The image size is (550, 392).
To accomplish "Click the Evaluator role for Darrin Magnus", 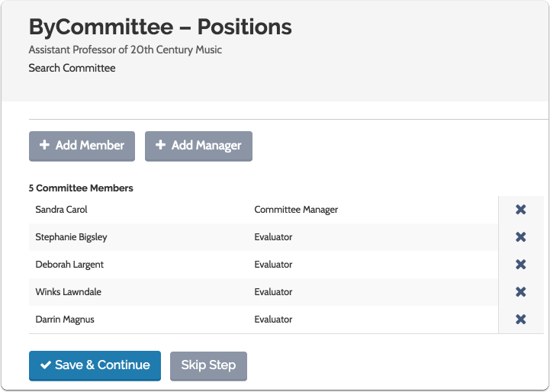I will 273,320.
